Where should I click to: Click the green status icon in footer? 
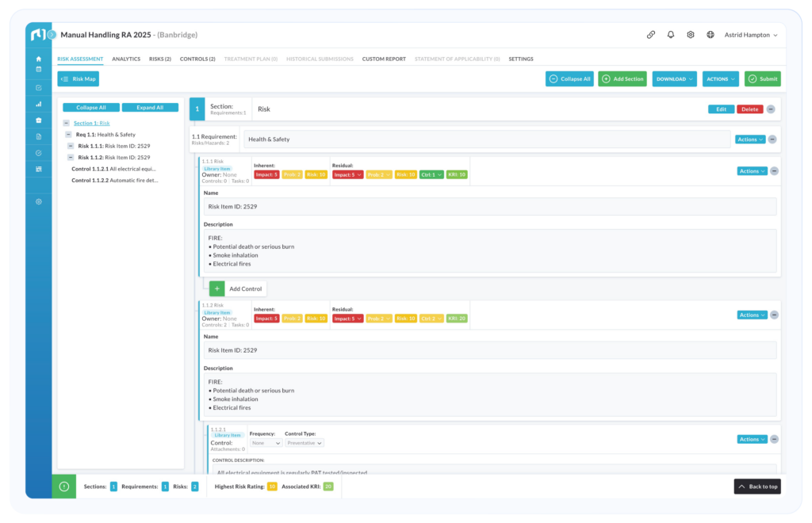(64, 487)
